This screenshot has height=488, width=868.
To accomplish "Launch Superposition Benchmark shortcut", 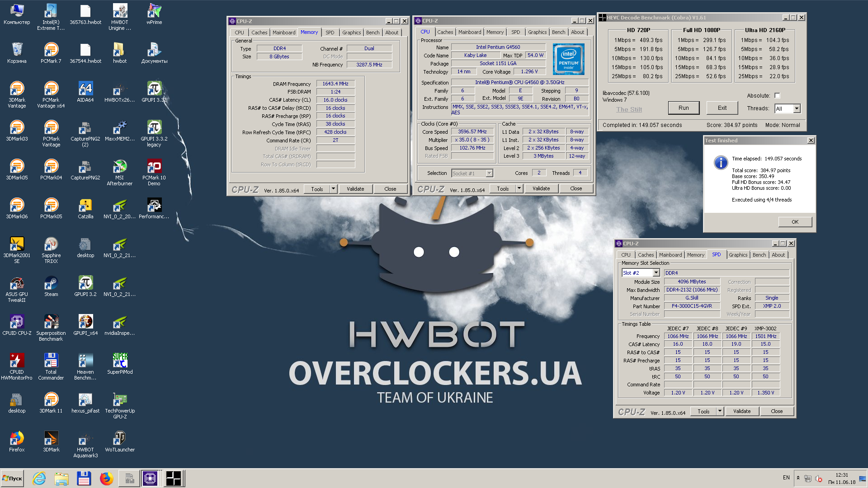I will [51, 328].
